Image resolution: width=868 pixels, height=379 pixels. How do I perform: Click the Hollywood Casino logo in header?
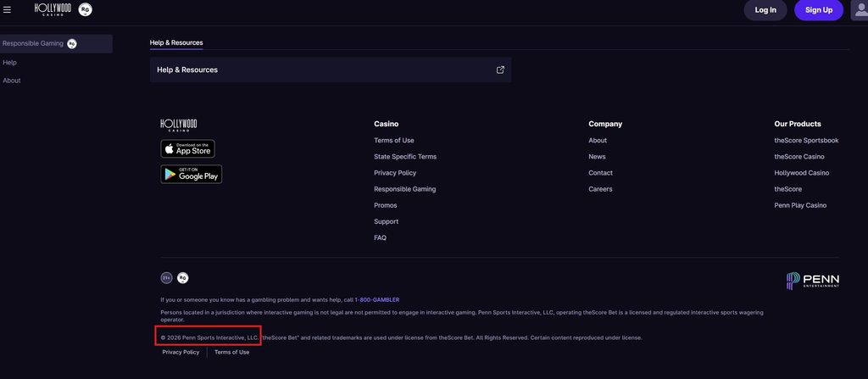(x=53, y=8)
